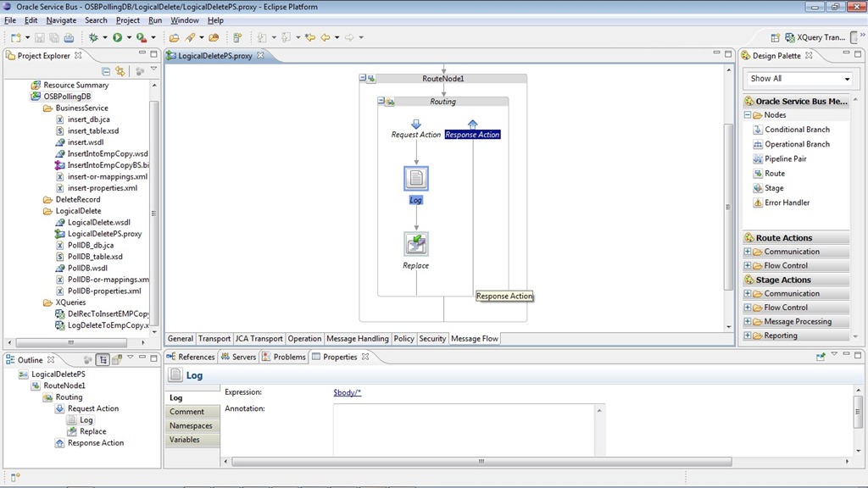868x488 pixels.
Task: Click the Debug bug icon in the toolbar
Action: click(x=93, y=37)
